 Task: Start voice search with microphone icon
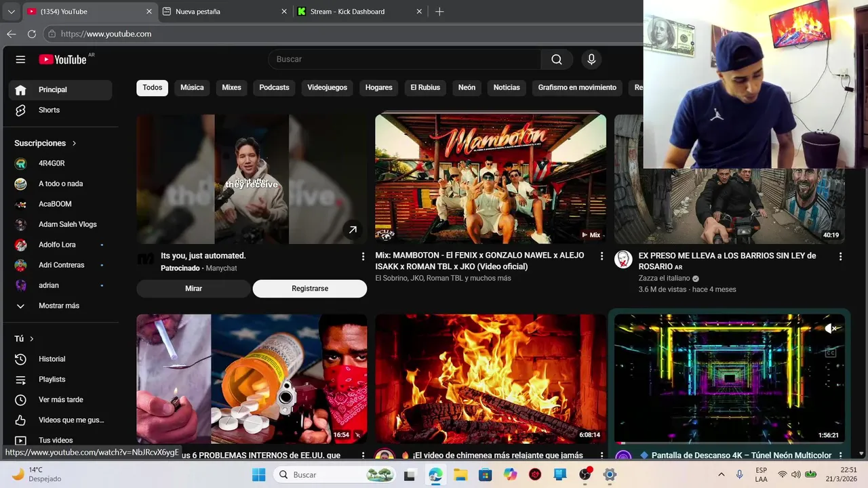(591, 60)
